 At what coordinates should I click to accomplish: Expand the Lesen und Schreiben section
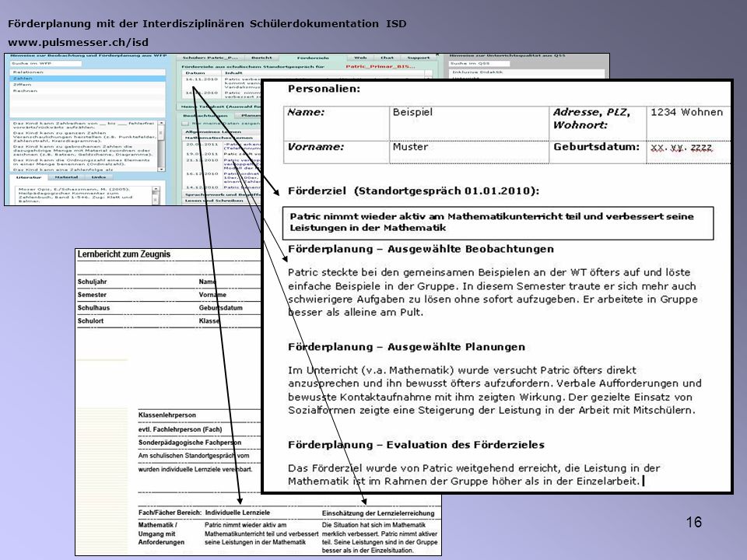[222, 201]
